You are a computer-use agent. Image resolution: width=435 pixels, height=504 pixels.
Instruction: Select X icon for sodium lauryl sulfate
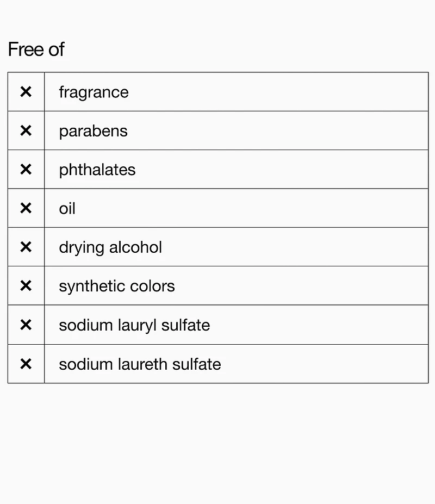click(x=26, y=325)
